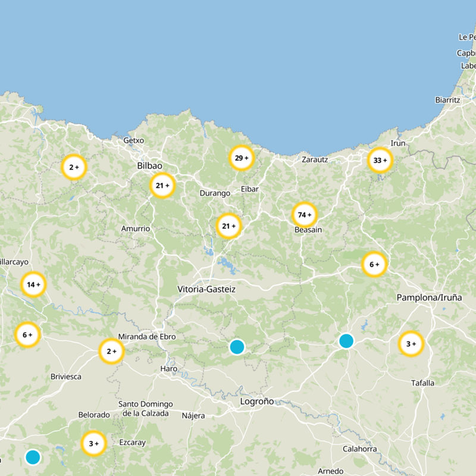Expand the 21 + cluster south of Durango
The width and height of the screenshot is (476, 476).
228,226
